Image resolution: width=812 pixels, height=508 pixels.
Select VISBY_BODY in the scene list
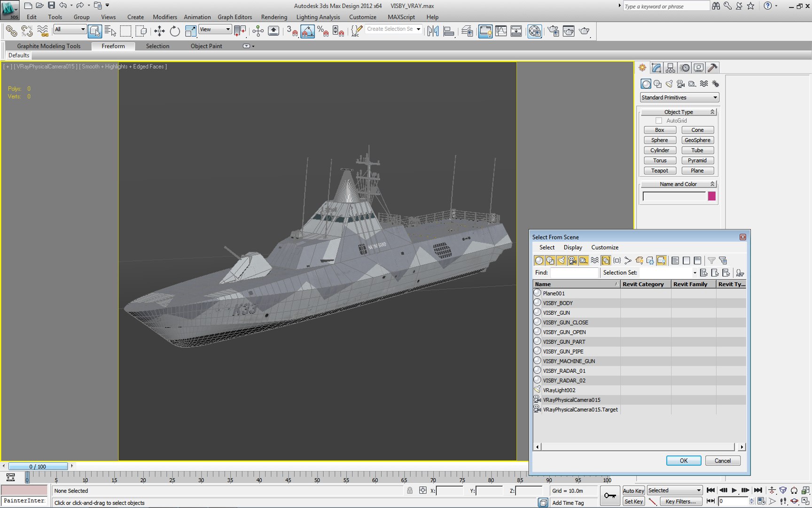639,303
